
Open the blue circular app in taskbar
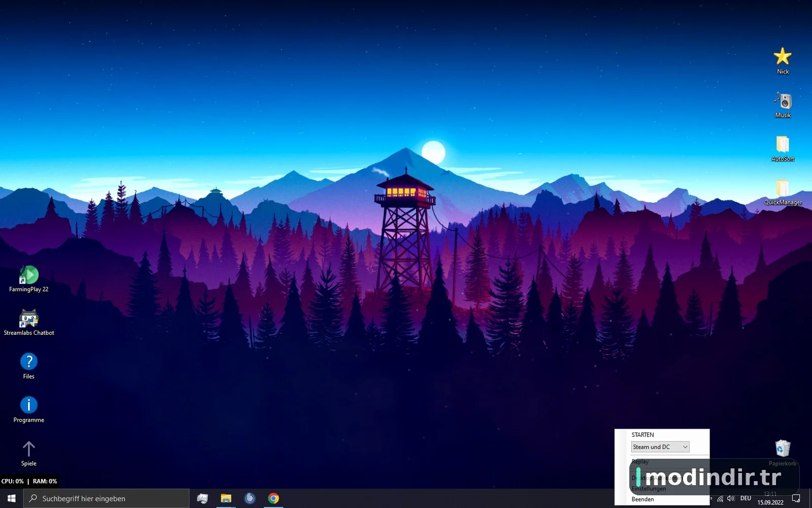(x=250, y=498)
